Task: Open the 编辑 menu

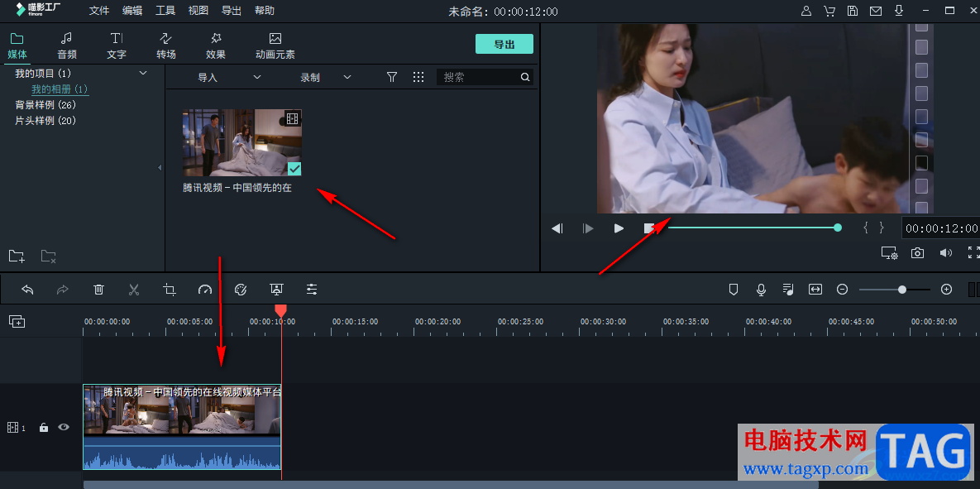Action: 131,11
